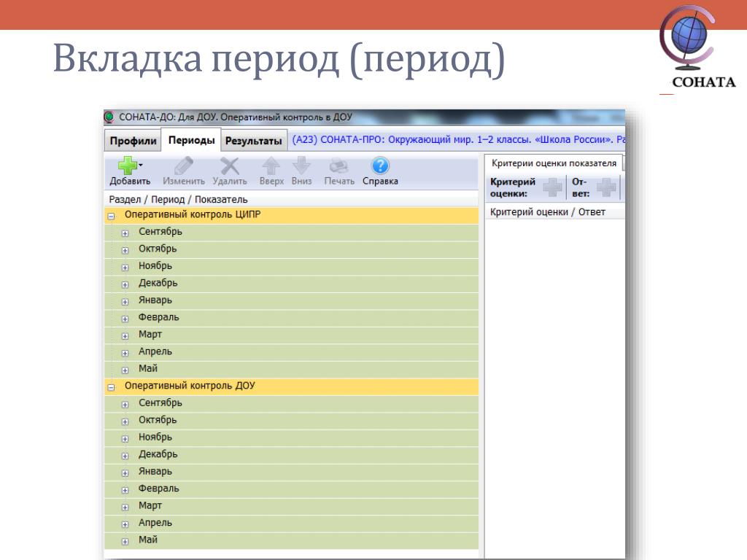This screenshot has height=560, width=747.
Task: Select Оперативный контроль ЦИПР row text
Action: [x=193, y=215]
